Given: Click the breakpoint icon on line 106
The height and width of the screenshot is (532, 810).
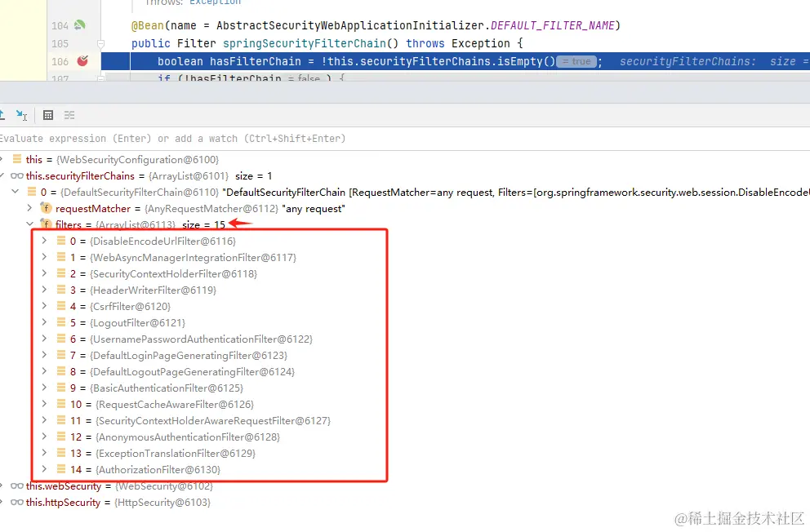Looking at the screenshot, I should pyautogui.click(x=82, y=61).
